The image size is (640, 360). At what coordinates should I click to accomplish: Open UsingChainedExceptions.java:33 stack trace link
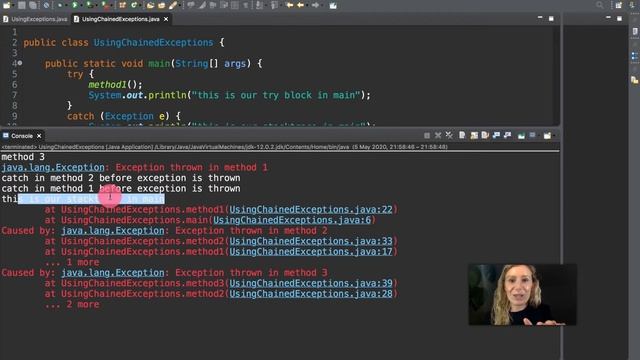click(311, 241)
